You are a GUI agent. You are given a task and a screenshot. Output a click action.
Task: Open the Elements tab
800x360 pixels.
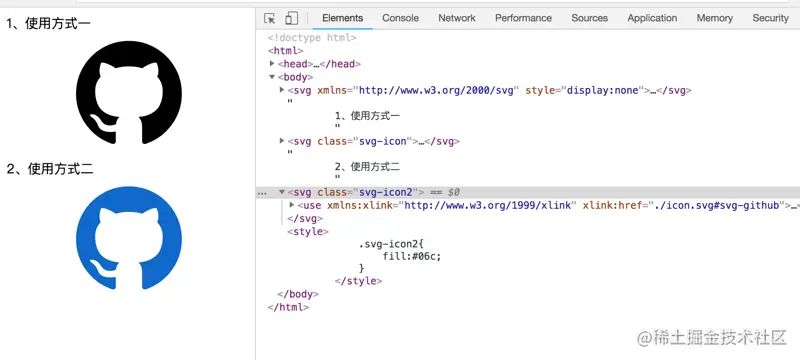pyautogui.click(x=342, y=18)
